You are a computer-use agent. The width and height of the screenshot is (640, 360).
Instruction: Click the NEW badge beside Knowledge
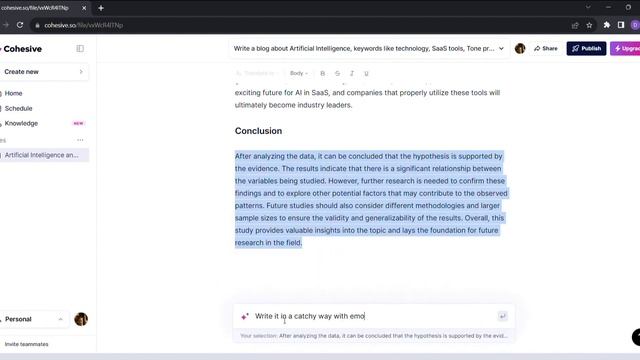coord(78,123)
